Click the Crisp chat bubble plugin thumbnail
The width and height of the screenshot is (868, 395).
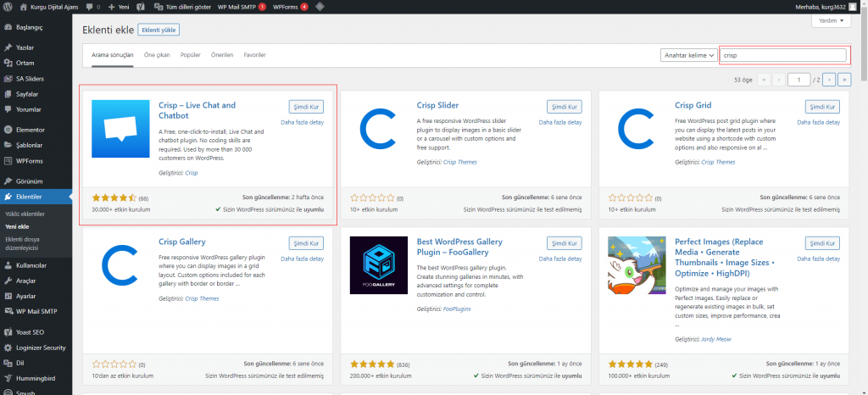point(120,129)
